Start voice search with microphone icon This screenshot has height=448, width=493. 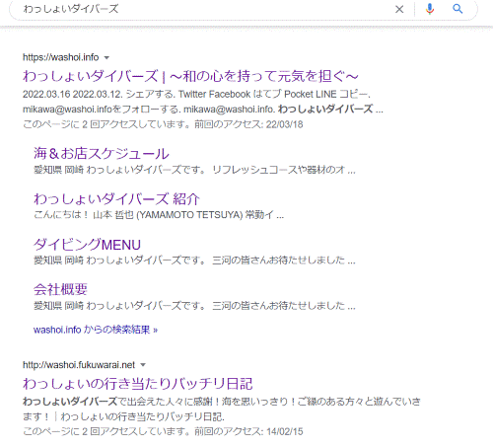click(x=430, y=9)
